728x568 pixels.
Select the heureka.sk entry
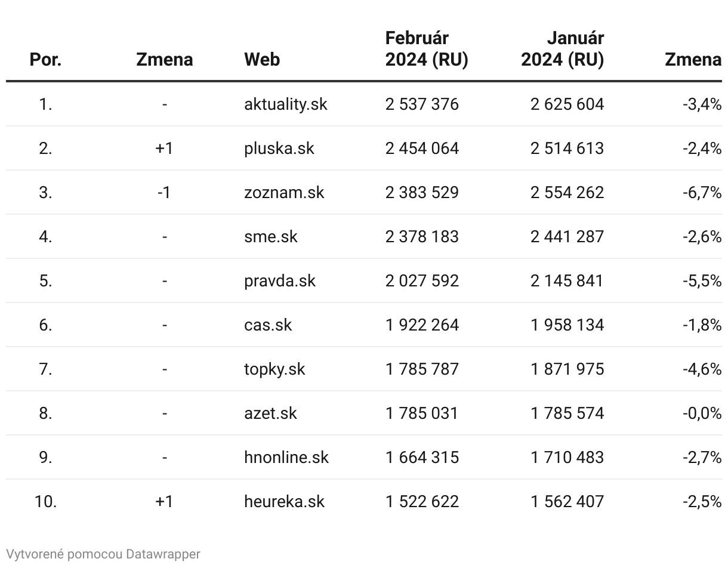tap(284, 501)
